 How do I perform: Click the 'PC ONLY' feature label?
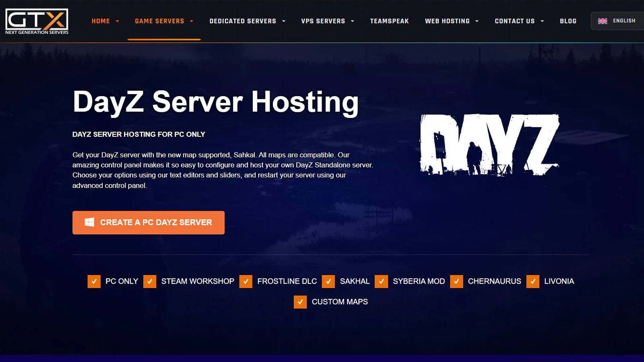tap(122, 282)
